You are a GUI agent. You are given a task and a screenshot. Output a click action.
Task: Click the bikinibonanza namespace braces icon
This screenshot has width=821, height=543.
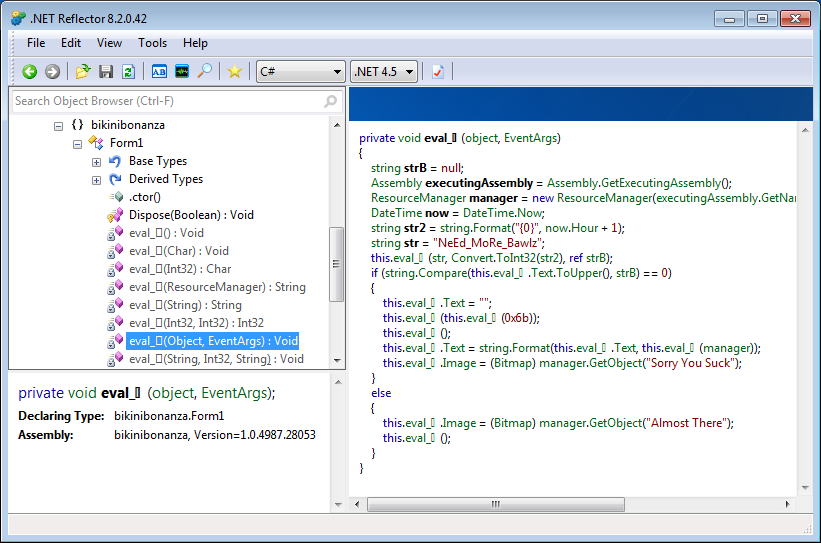pos(77,125)
